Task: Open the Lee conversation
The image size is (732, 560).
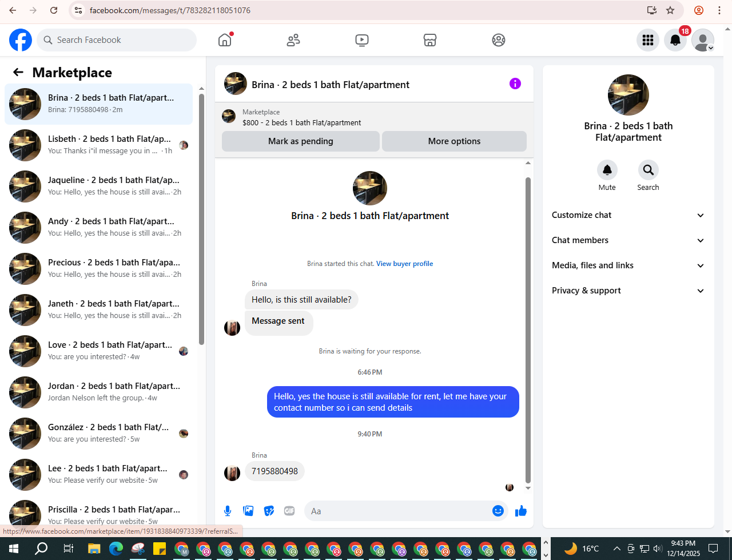Action: [x=98, y=475]
